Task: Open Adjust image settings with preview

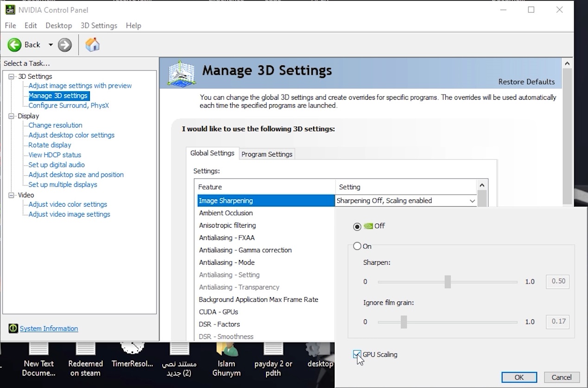Action: pos(80,86)
